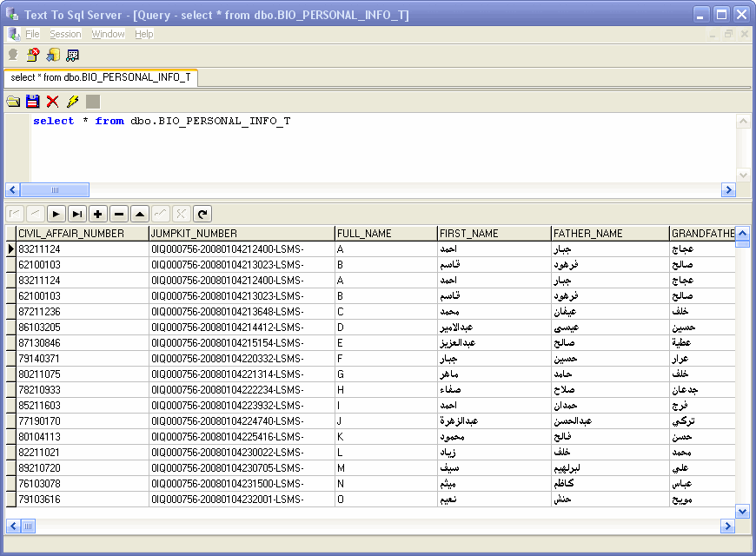This screenshot has height=556, width=756.
Task: Click the gray stop execution square
Action: coord(93,102)
